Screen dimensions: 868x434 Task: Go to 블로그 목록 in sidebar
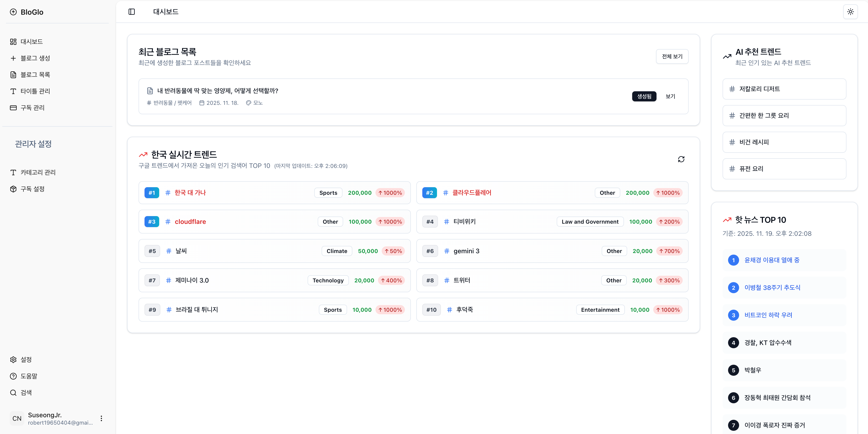pos(35,75)
